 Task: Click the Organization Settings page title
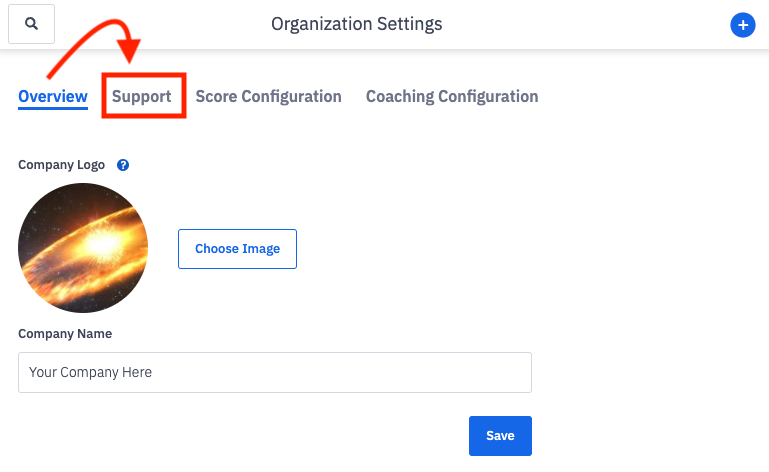tap(356, 23)
